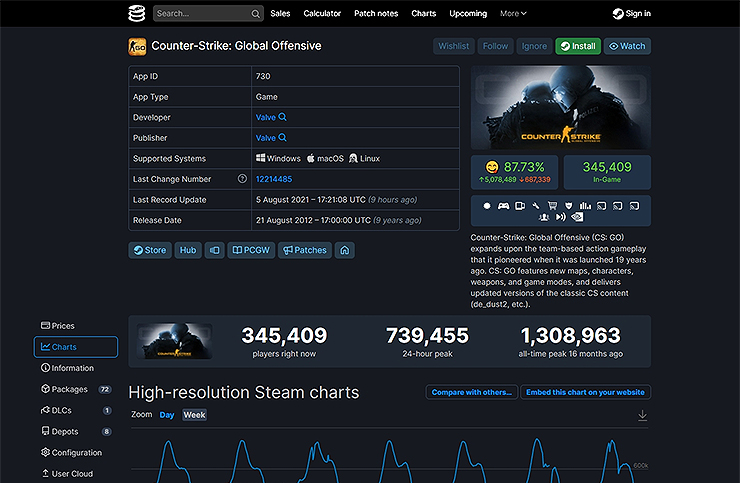Select the Charts sidebar tab

[x=76, y=347]
